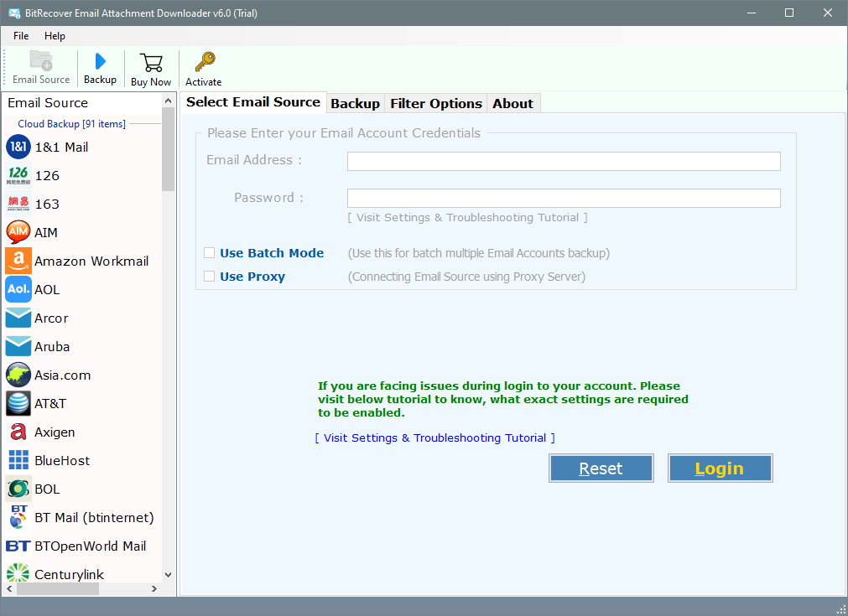Open gray Visit Settings tutorial link under Password
Screen dimensions: 848x616
point(467,217)
